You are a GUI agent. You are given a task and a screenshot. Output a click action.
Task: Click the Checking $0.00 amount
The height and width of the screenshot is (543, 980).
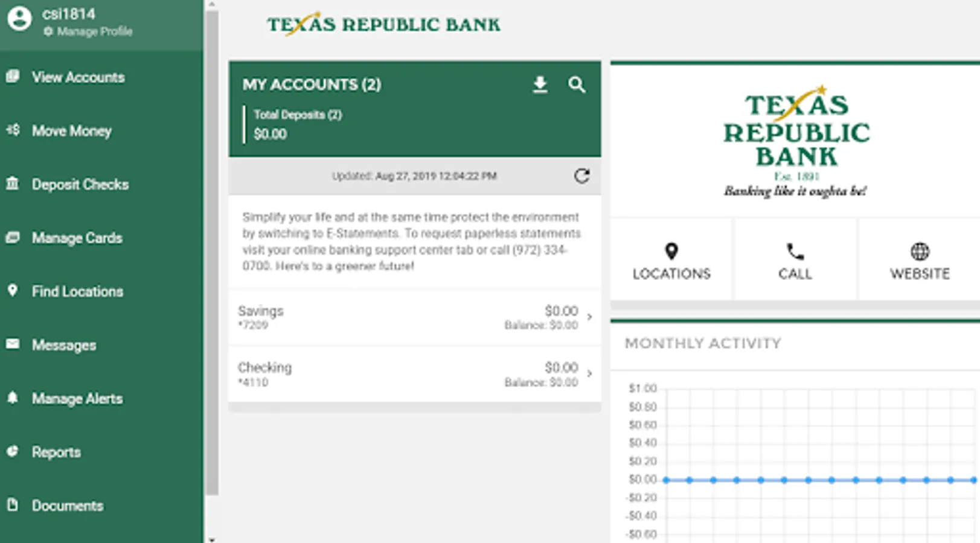[561, 367]
